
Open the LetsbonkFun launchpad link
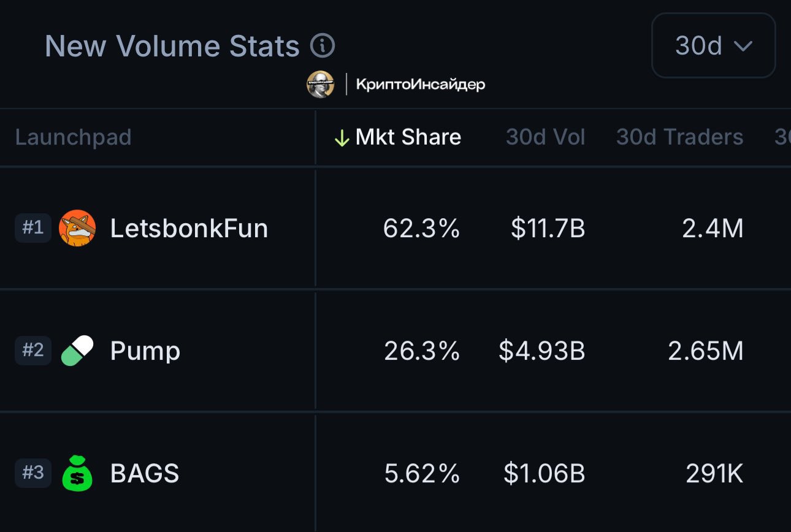(x=189, y=229)
